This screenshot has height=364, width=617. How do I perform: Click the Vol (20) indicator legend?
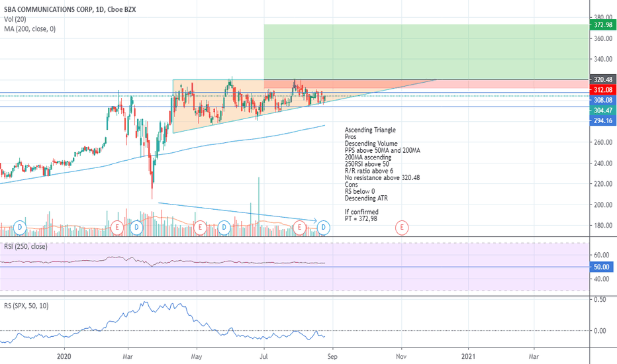(15, 19)
